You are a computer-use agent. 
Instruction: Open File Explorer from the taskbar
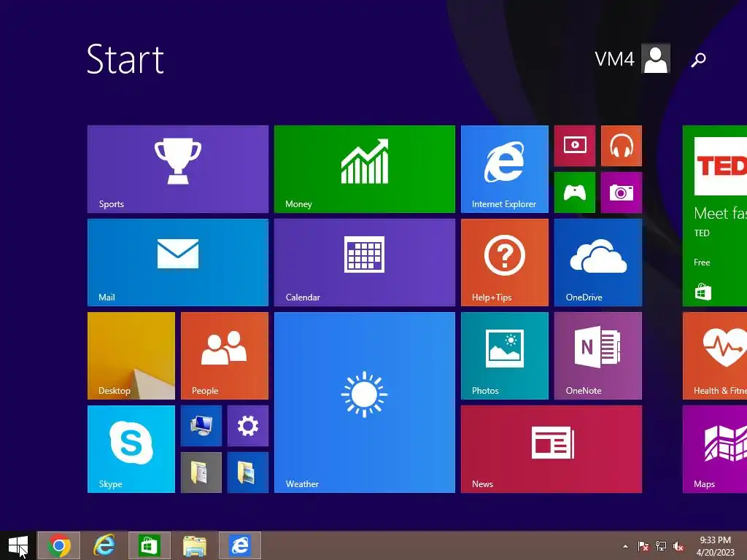(x=194, y=545)
